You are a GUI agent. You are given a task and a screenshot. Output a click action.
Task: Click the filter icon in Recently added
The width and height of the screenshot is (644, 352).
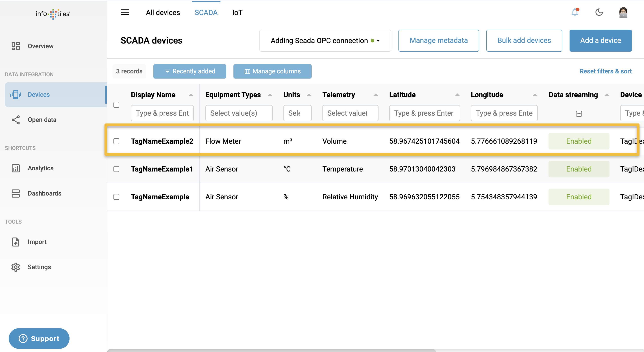pyautogui.click(x=167, y=71)
